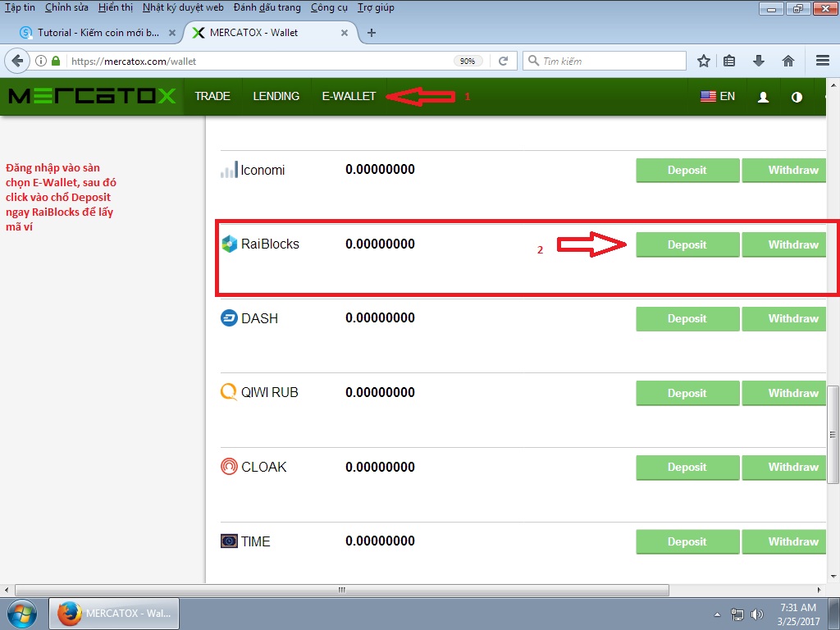Open a new tab with plus button
The width and height of the screenshot is (840, 630).
tap(372, 33)
